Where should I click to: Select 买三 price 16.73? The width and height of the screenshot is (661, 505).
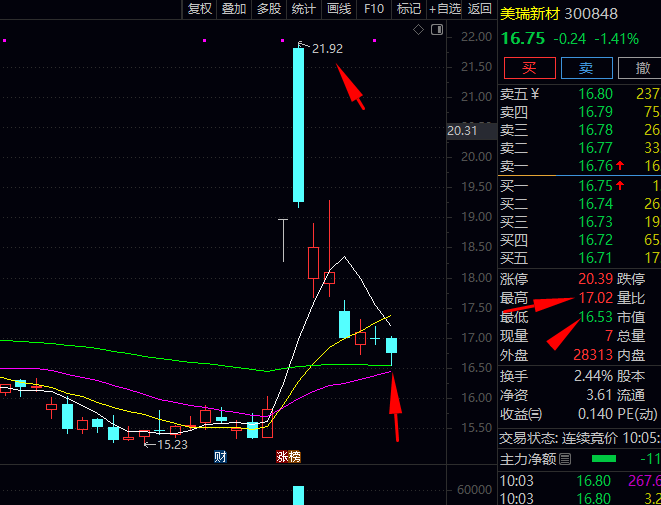(596, 222)
